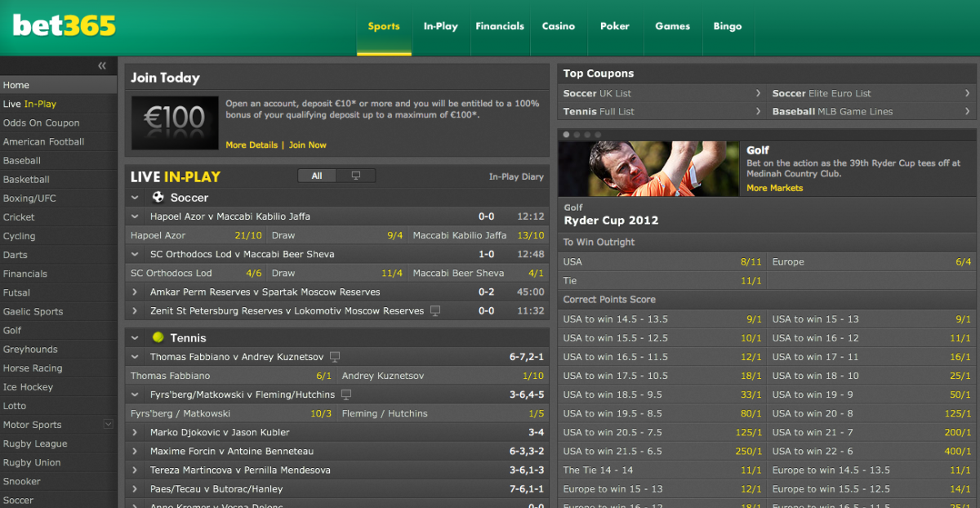Bet on Ryder Cup Tie at 11/1
The image size is (980, 508).
(x=662, y=281)
